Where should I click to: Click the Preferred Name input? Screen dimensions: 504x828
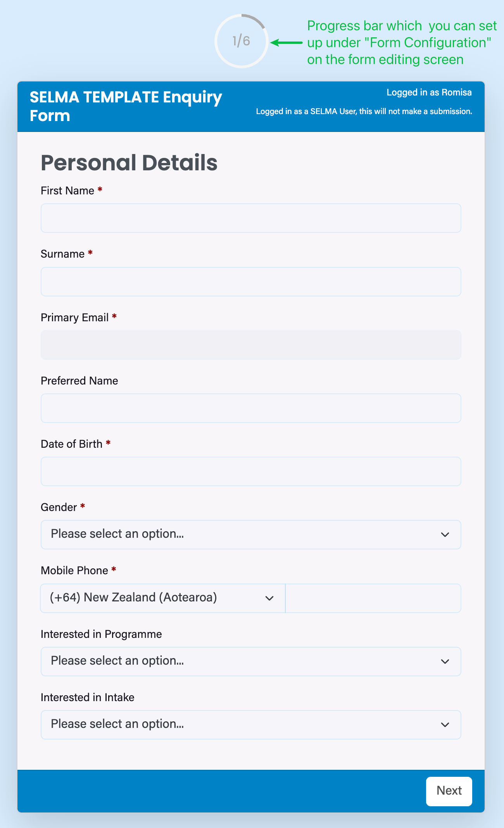pyautogui.click(x=251, y=408)
